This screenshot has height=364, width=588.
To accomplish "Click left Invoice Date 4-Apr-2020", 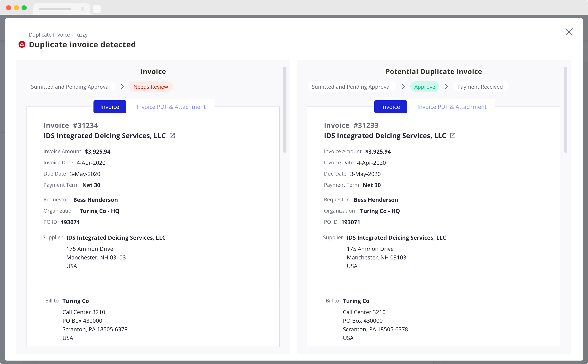I will pos(91,163).
